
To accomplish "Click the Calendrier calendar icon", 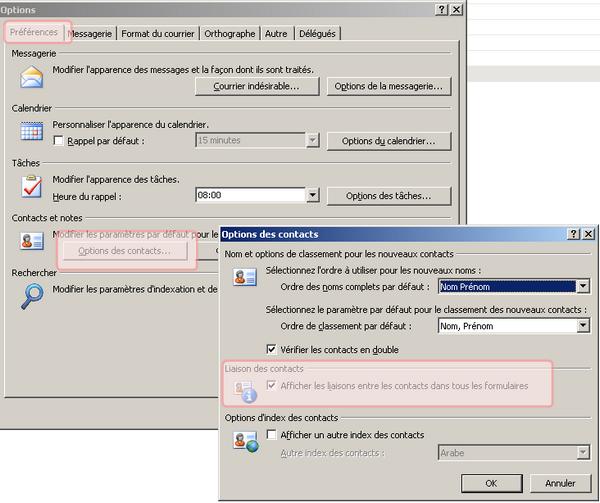I will [33, 131].
